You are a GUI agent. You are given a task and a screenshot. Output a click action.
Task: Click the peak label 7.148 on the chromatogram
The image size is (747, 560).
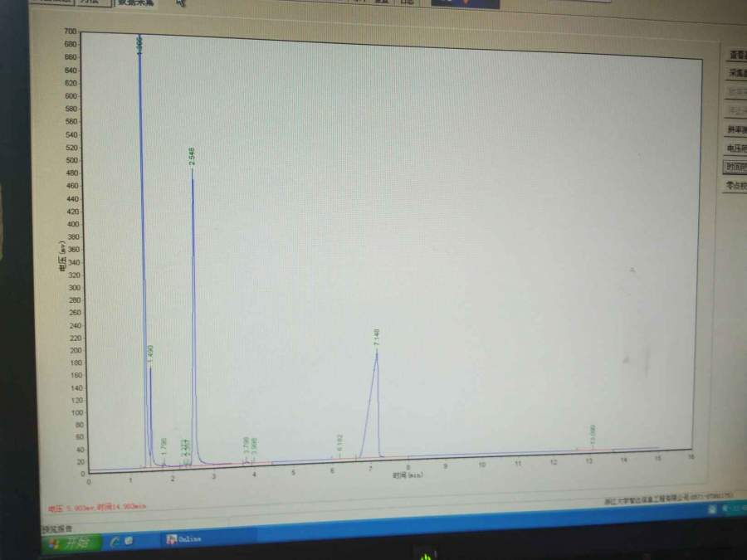(x=377, y=337)
